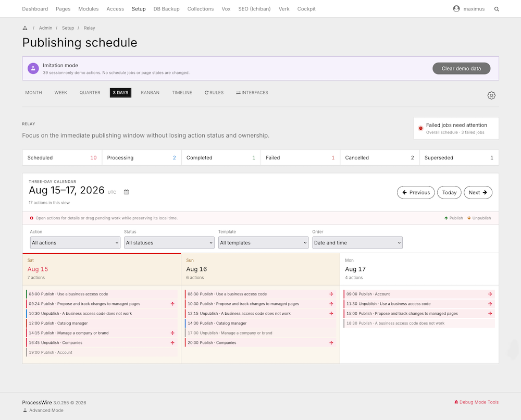
Task: Click move handle on 20:00 Publish Companies
Action: coord(331,342)
